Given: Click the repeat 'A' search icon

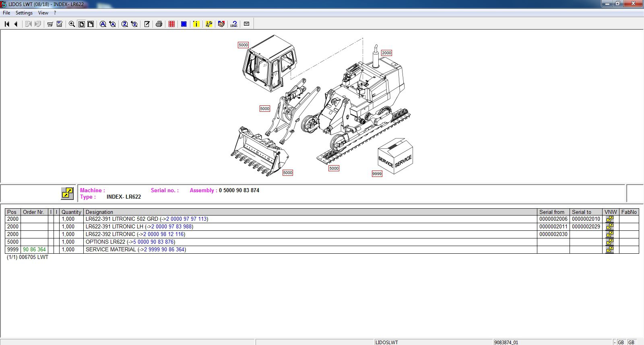Looking at the screenshot, I should (x=113, y=24).
